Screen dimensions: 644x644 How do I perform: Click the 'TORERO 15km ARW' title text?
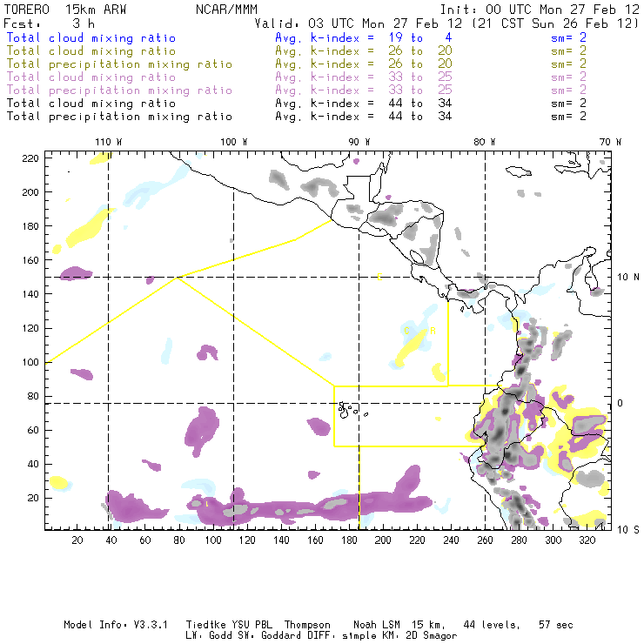click(x=65, y=10)
